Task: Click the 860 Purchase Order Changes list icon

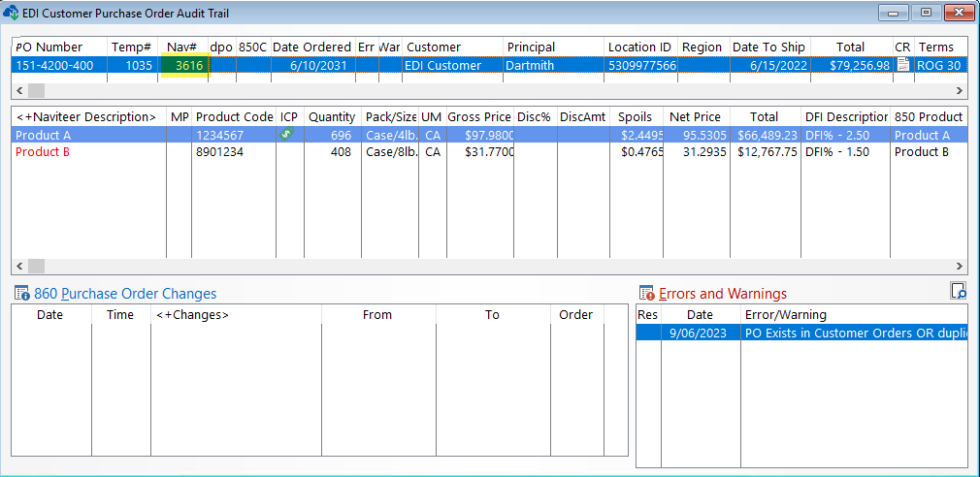Action: (x=21, y=294)
